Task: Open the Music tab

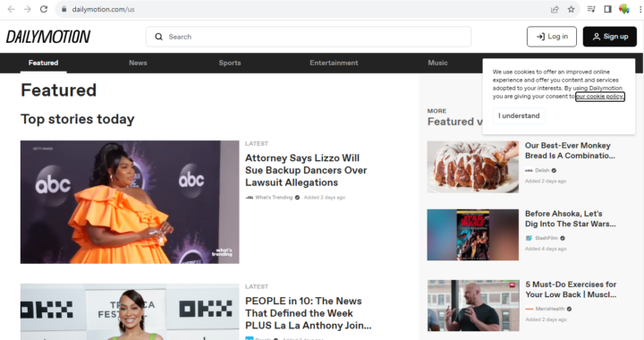Action: pos(437,63)
